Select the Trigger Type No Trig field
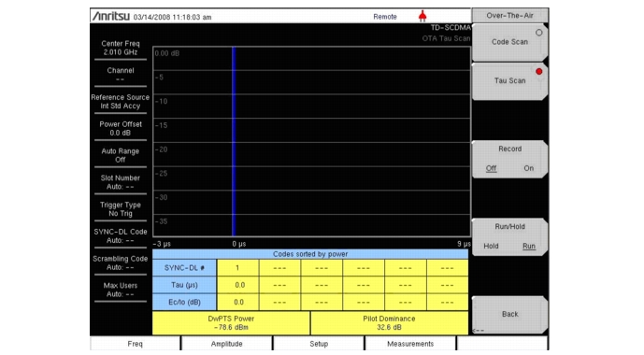 [x=121, y=209]
